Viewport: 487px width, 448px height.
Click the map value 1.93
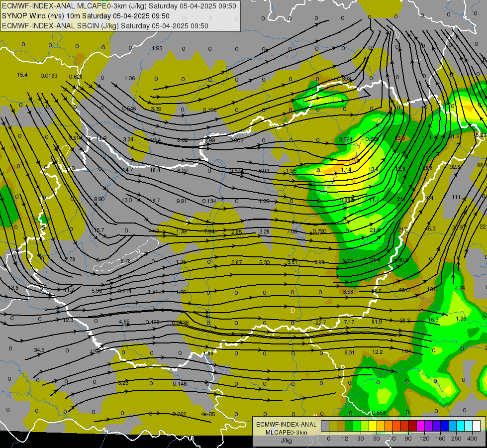pos(157,48)
